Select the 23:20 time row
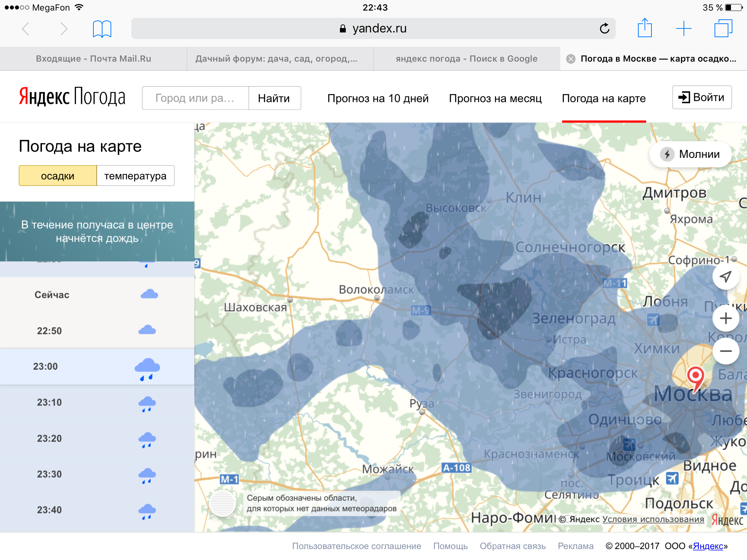The height and width of the screenshot is (560, 747). click(97, 439)
